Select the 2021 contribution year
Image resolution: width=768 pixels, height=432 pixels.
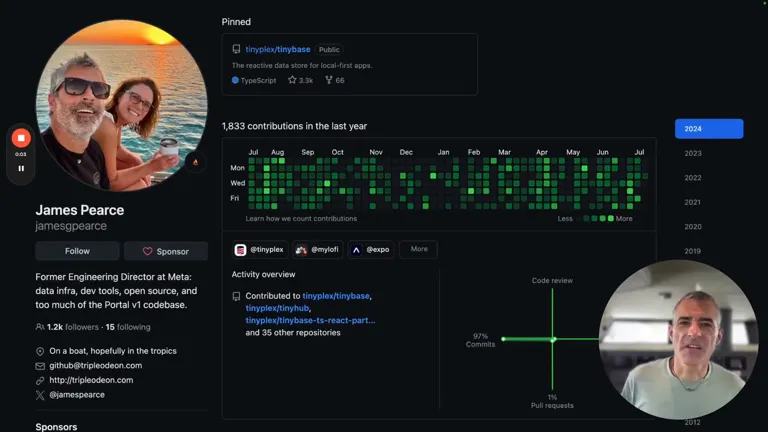pos(693,202)
